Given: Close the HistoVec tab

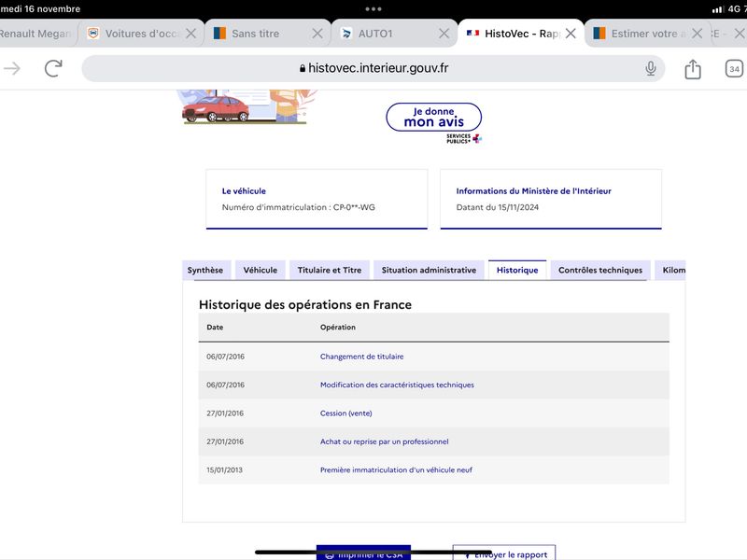Looking at the screenshot, I should click(571, 34).
